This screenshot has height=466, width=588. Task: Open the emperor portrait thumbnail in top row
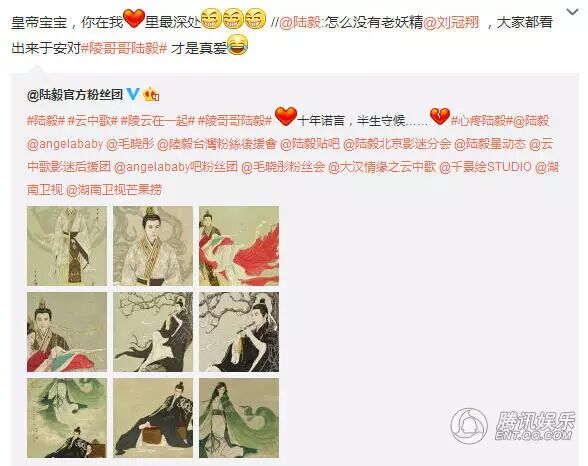(153, 246)
